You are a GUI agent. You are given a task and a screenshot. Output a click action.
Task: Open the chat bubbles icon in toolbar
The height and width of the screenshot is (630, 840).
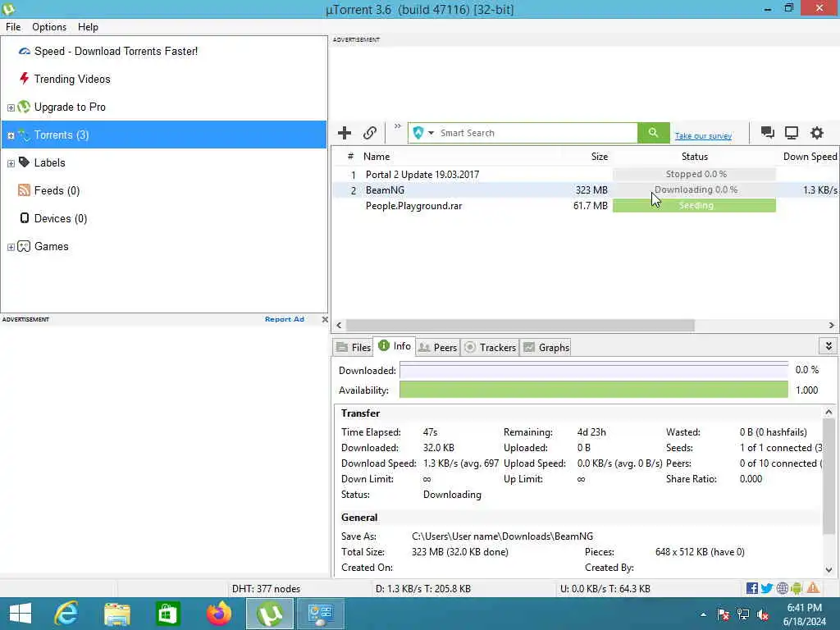(767, 133)
